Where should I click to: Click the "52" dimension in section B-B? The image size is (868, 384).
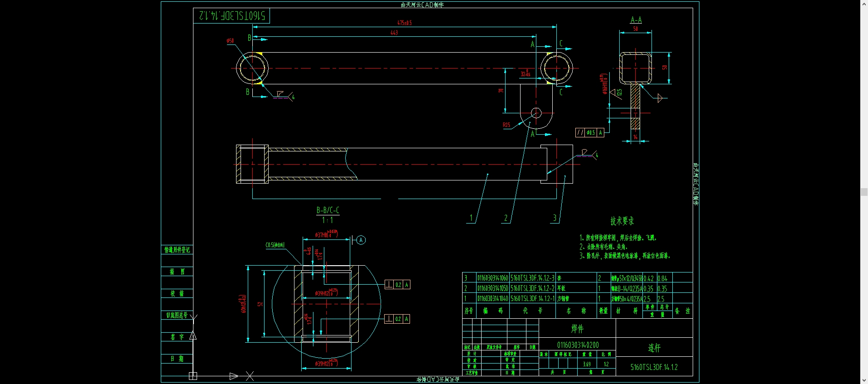click(x=260, y=304)
